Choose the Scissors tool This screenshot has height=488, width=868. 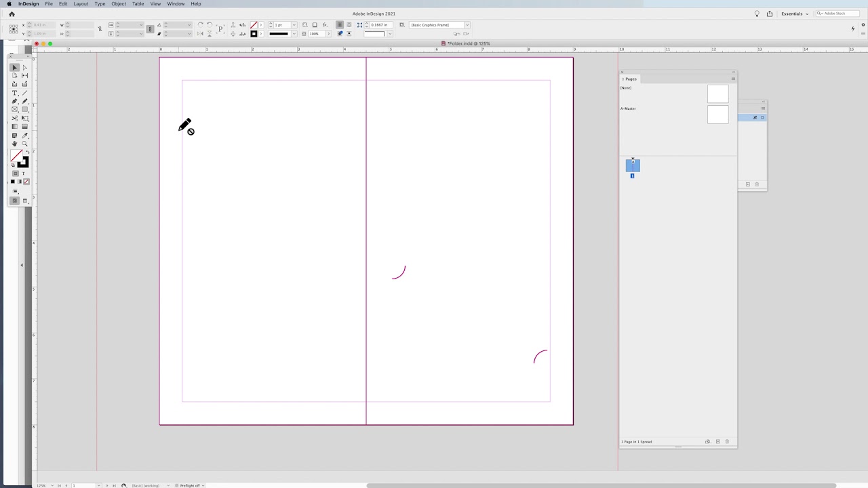pyautogui.click(x=14, y=118)
